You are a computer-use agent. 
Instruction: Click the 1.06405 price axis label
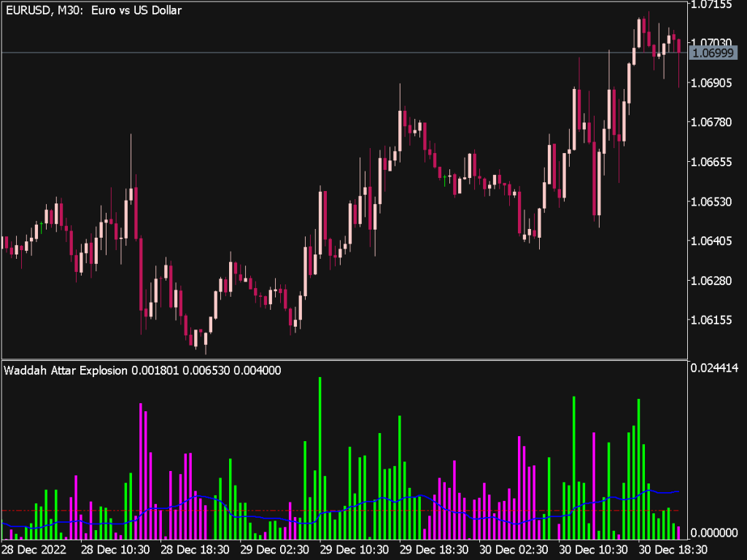(x=711, y=241)
